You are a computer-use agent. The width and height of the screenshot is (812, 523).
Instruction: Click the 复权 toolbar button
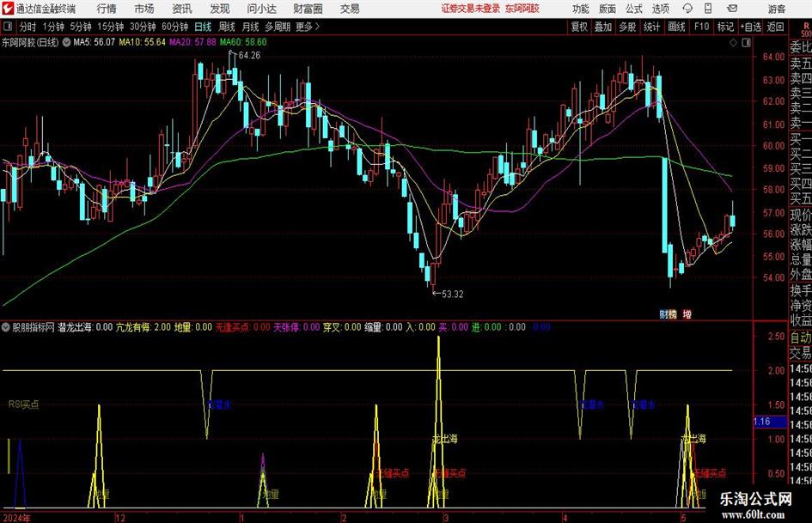pos(579,27)
